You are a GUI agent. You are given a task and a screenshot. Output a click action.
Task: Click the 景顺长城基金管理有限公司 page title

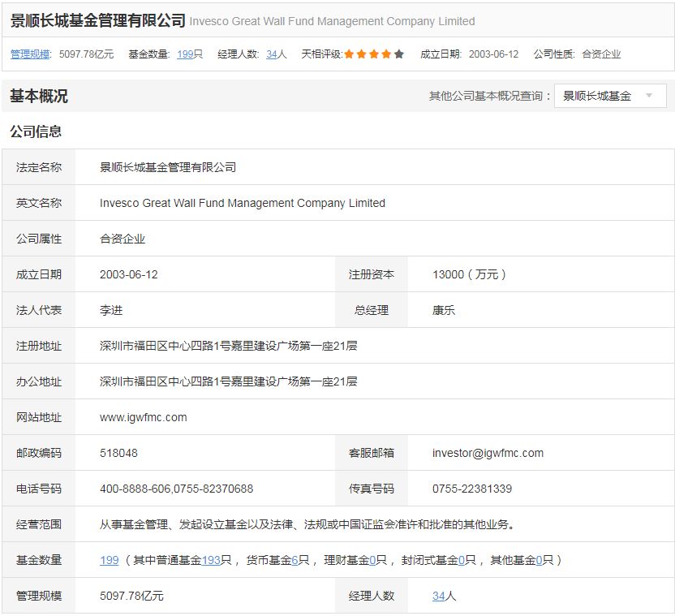[x=97, y=20]
